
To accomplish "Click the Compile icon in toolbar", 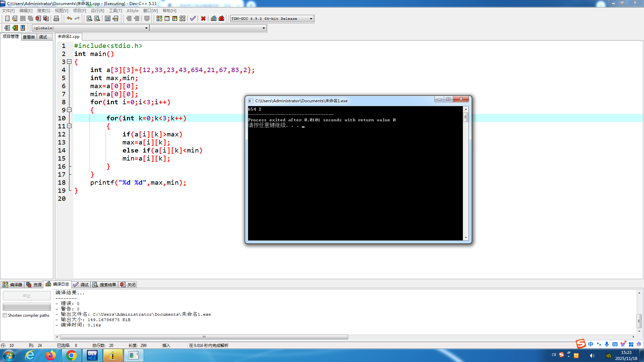I will (159, 18).
